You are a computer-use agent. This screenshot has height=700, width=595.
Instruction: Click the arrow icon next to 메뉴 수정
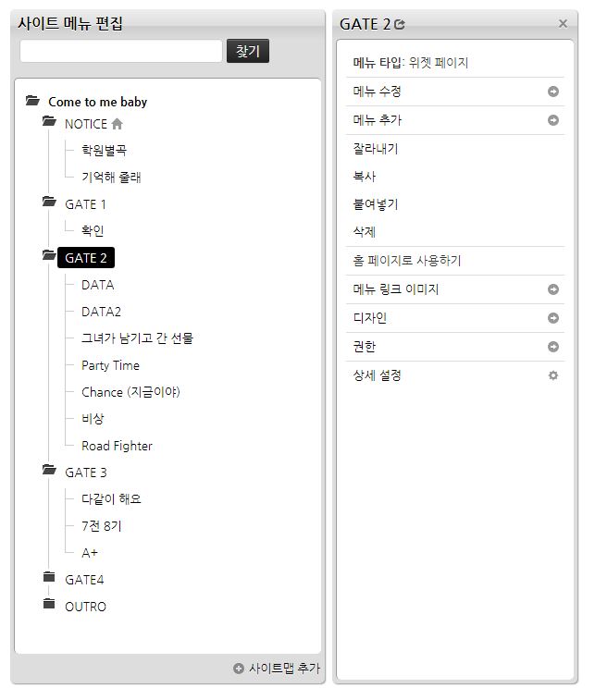(553, 92)
